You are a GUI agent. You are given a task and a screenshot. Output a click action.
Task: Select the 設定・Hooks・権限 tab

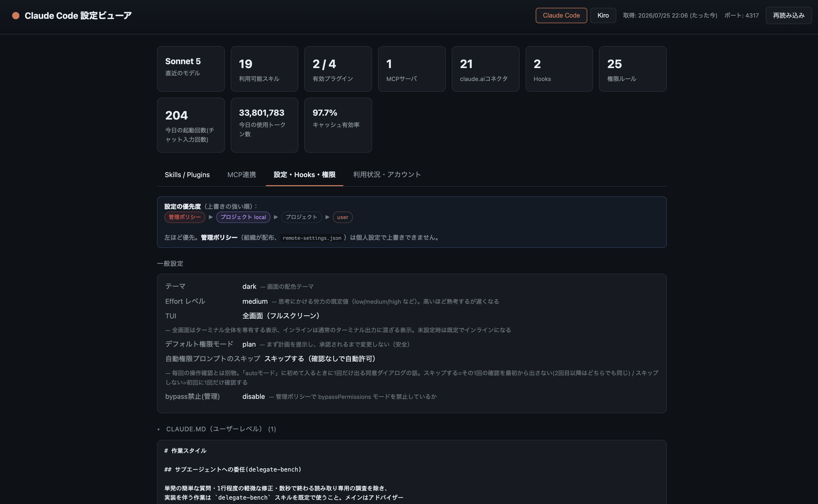point(304,175)
